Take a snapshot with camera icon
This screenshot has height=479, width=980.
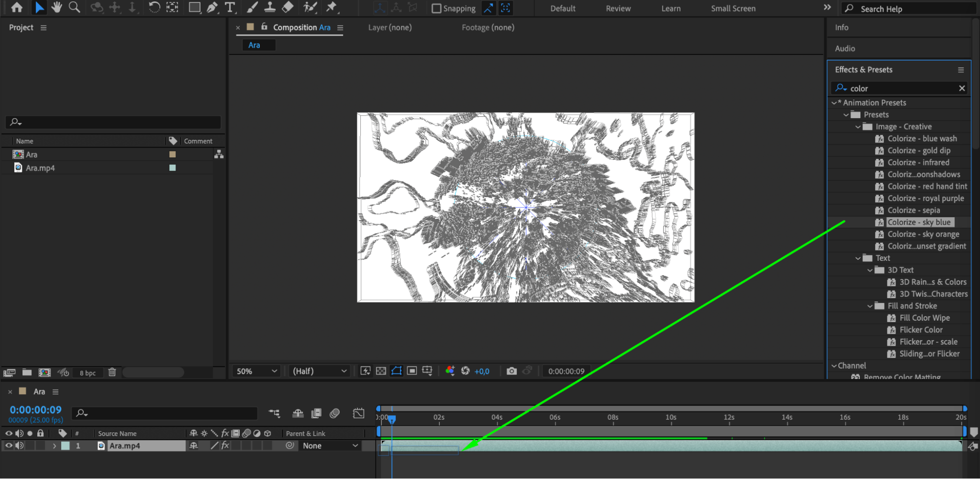pos(511,371)
